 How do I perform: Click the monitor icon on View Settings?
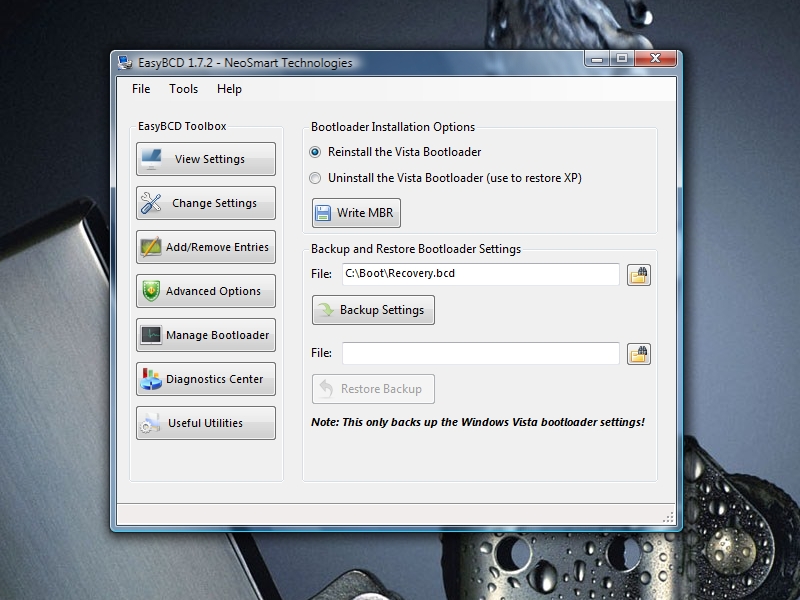[151, 159]
